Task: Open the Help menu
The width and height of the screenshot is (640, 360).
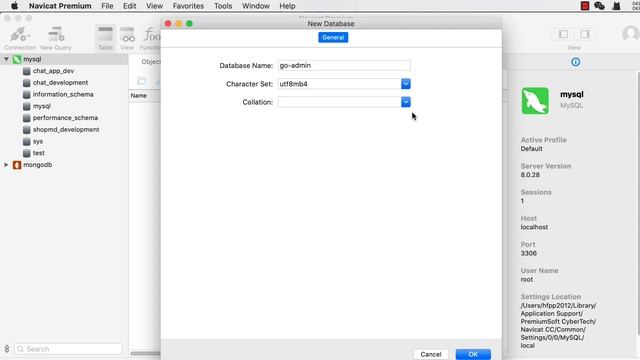Action: 287,6
